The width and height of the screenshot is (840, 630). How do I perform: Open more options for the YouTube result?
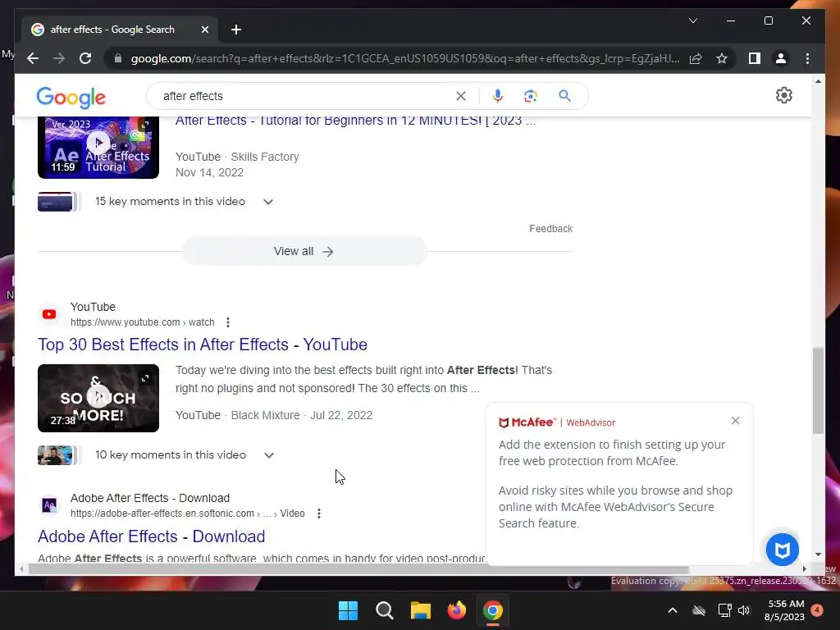228,322
